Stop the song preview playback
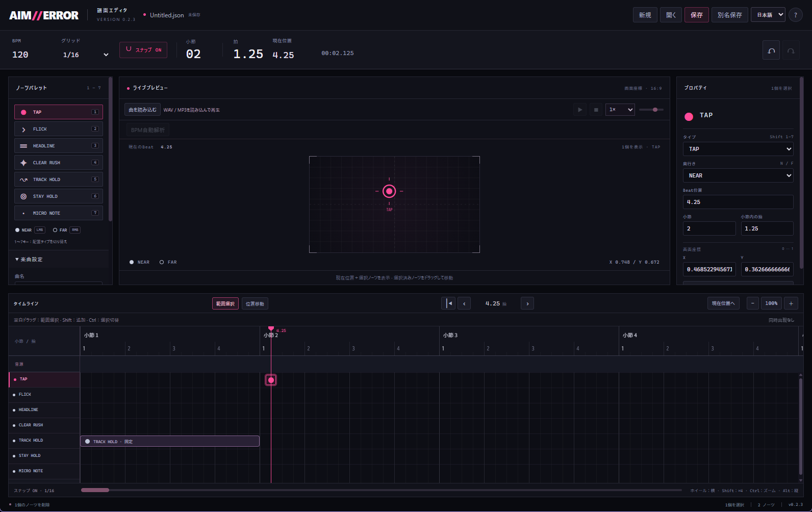Image resolution: width=812 pixels, height=512 pixels. [596, 110]
